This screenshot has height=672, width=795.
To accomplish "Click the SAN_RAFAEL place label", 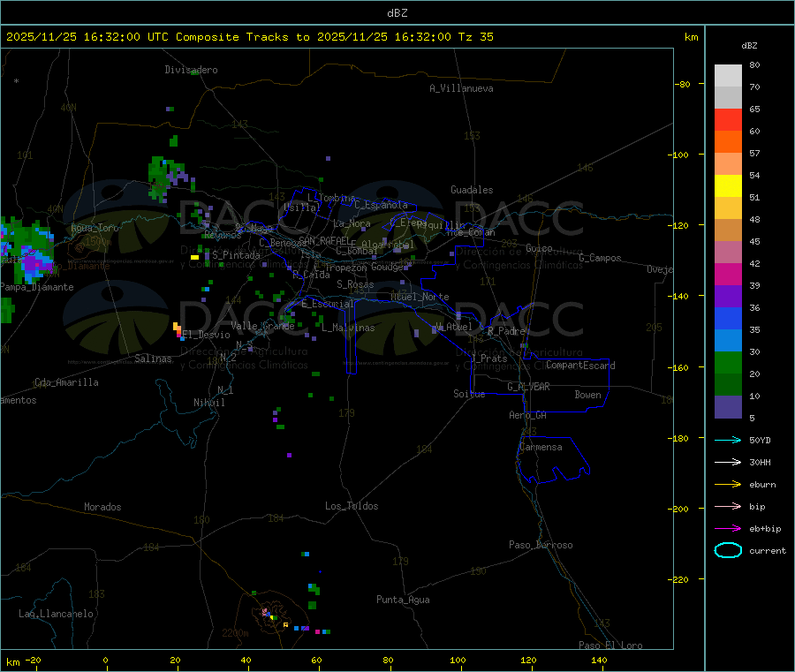I will [324, 240].
